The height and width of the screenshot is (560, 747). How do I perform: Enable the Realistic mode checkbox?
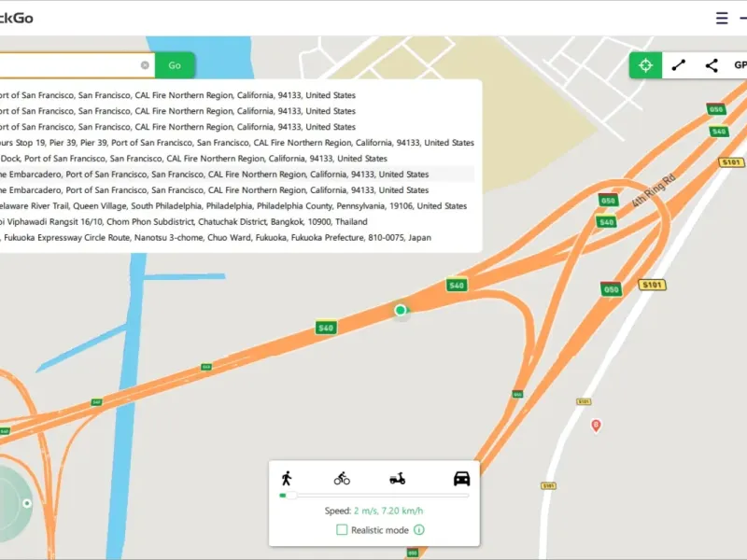(x=342, y=529)
